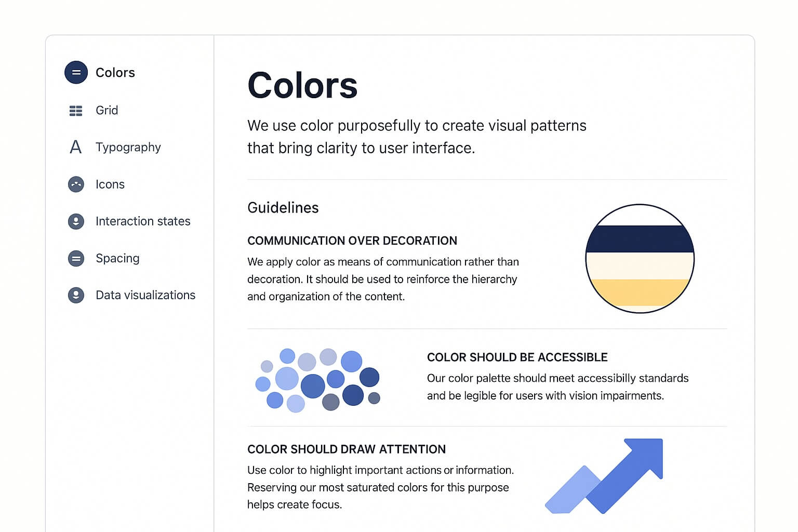The image size is (798, 532).
Task: Click the Interaction states icon
Action: [76, 221]
